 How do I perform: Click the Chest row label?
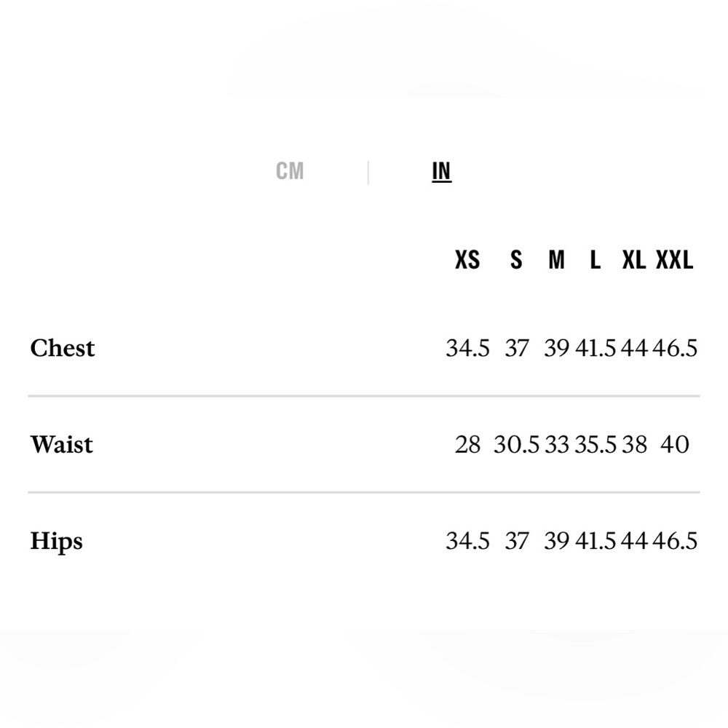(x=63, y=348)
